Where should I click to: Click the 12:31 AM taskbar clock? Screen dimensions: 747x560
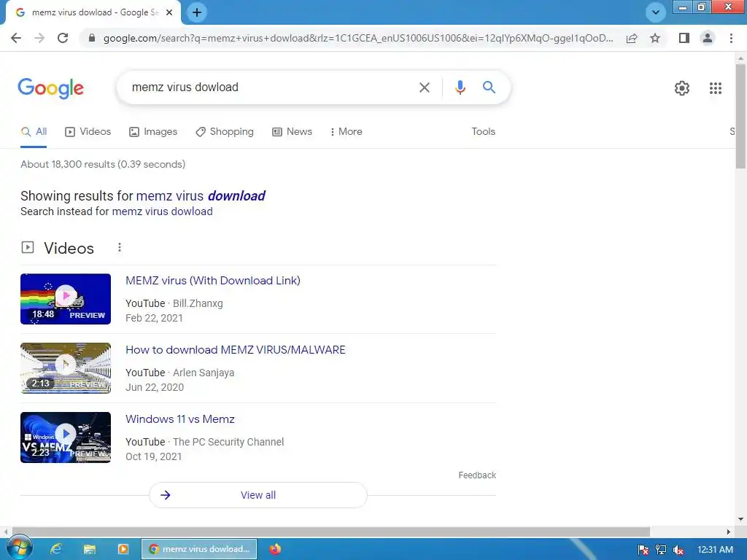click(x=715, y=550)
